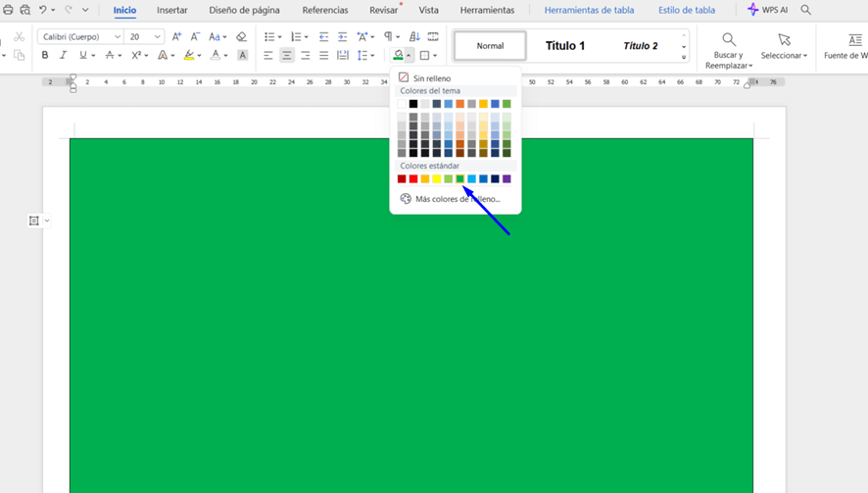
Task: Enable center paragraph alignment
Action: pyautogui.click(x=287, y=56)
